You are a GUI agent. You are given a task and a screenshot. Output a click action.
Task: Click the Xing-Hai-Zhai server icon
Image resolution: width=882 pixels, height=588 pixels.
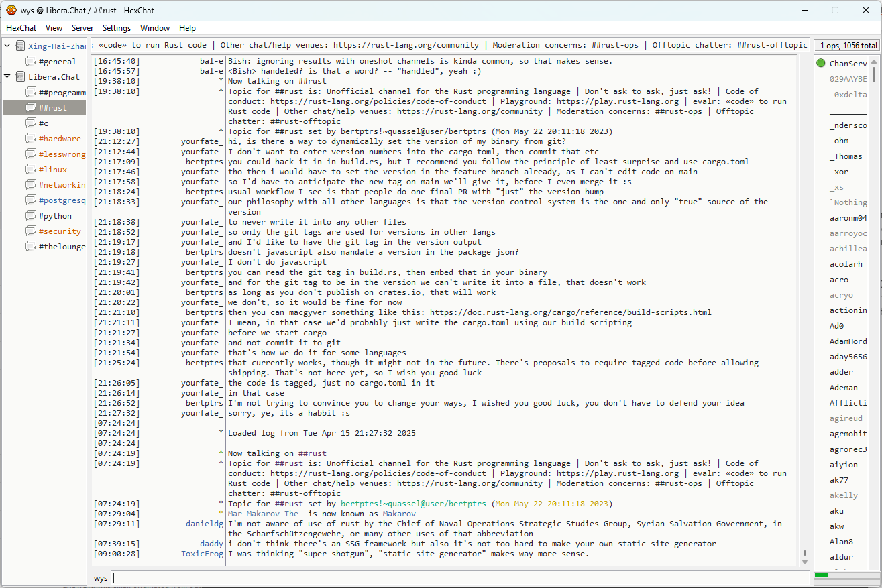click(x=20, y=46)
